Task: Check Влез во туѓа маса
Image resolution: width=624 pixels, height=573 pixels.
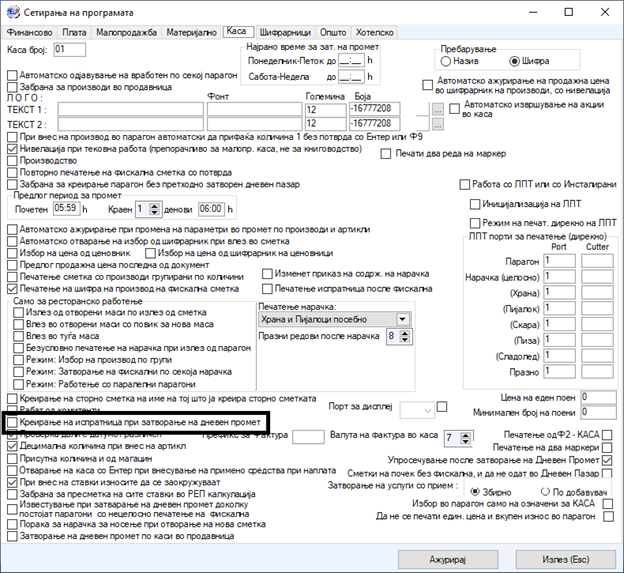Action: 18,336
